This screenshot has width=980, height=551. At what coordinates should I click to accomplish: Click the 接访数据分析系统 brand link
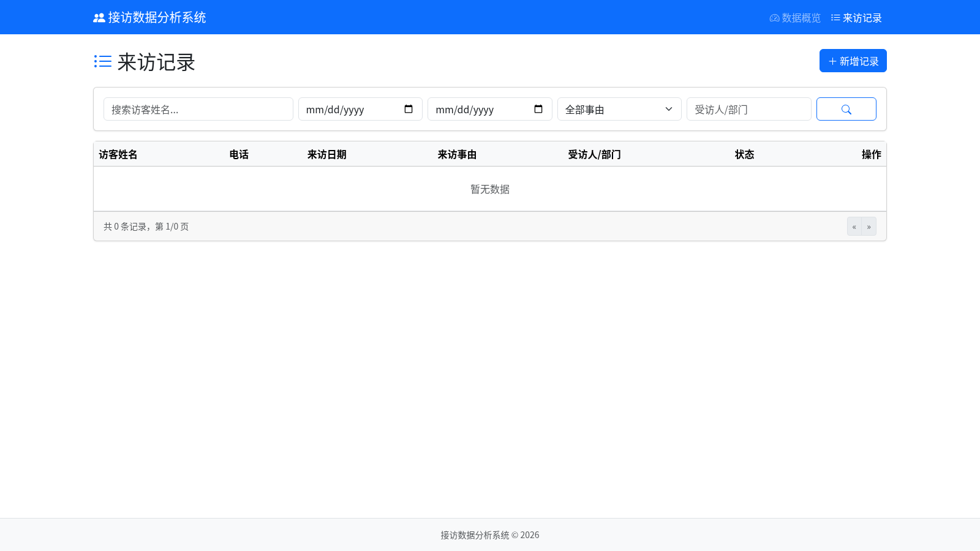coord(149,17)
